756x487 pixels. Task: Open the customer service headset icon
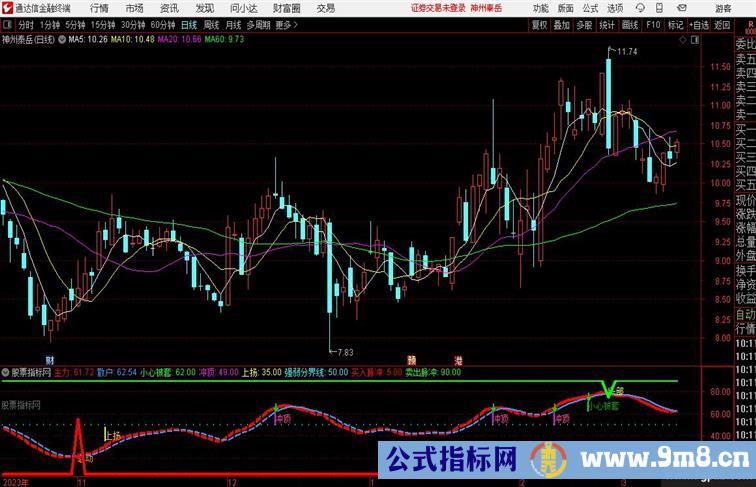[x=640, y=8]
